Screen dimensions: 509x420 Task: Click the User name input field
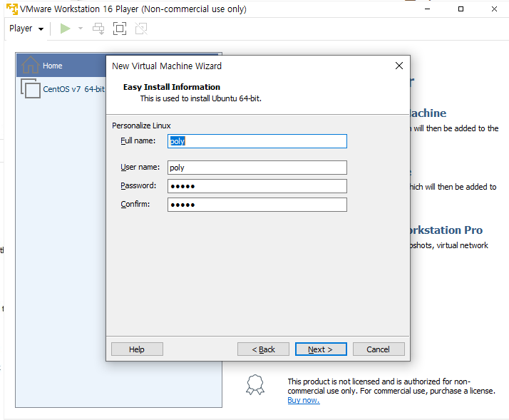point(257,168)
